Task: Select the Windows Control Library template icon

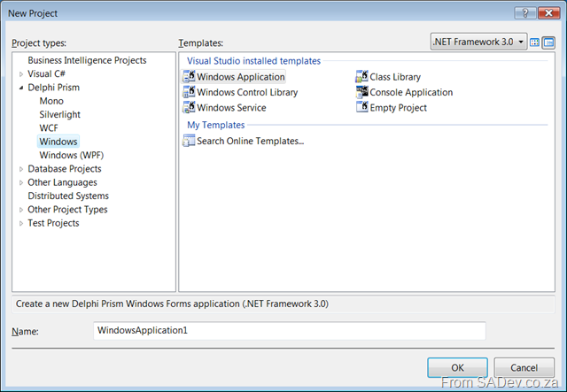Action: [189, 92]
